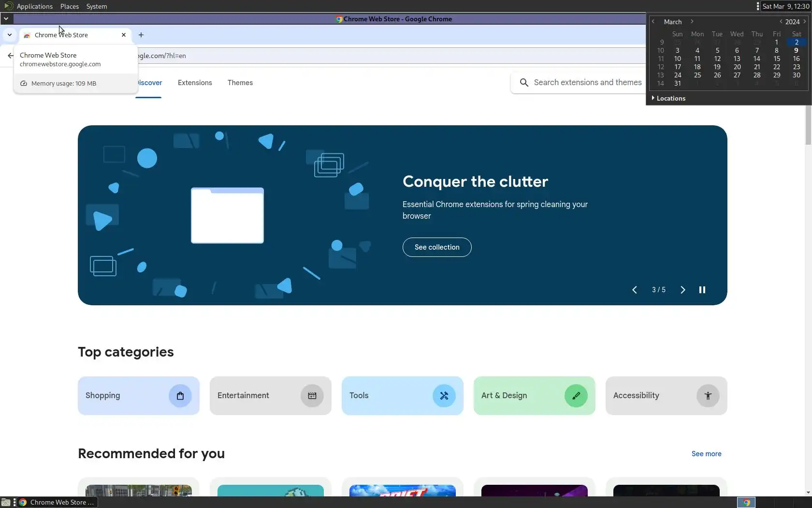812x508 pixels.
Task: Open the Art & Design category card
Action: (535, 396)
